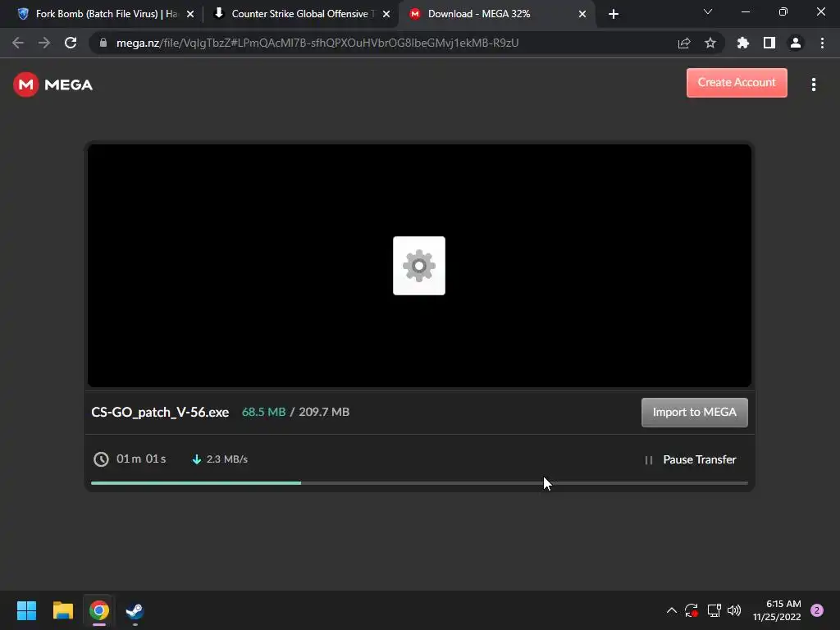Go back to previous page
Screen dimensions: 840x630
(x=18, y=43)
